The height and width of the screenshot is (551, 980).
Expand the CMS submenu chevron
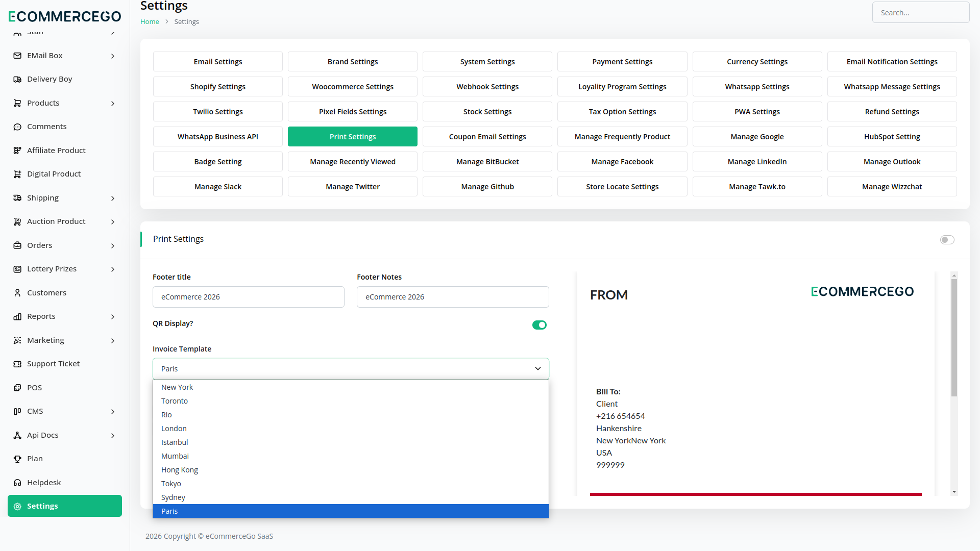(113, 412)
